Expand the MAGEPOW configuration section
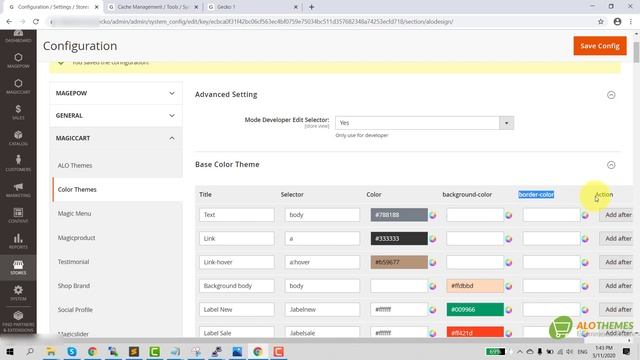This screenshot has width=640, height=360. point(116,93)
